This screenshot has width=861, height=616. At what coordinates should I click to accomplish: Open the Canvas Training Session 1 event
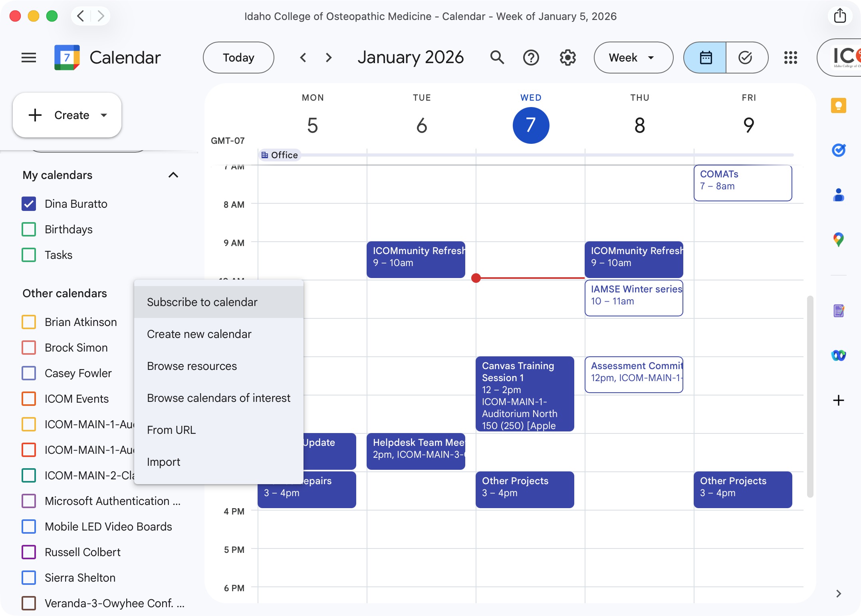pos(524,393)
